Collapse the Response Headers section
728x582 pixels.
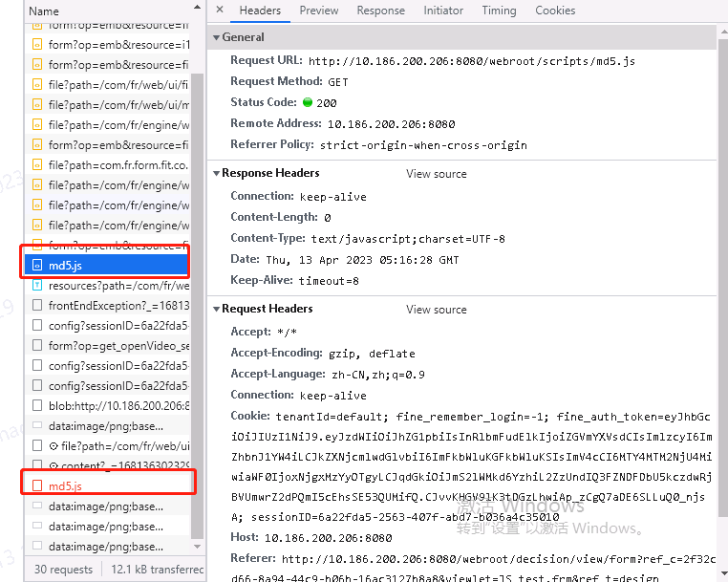pos(216,173)
